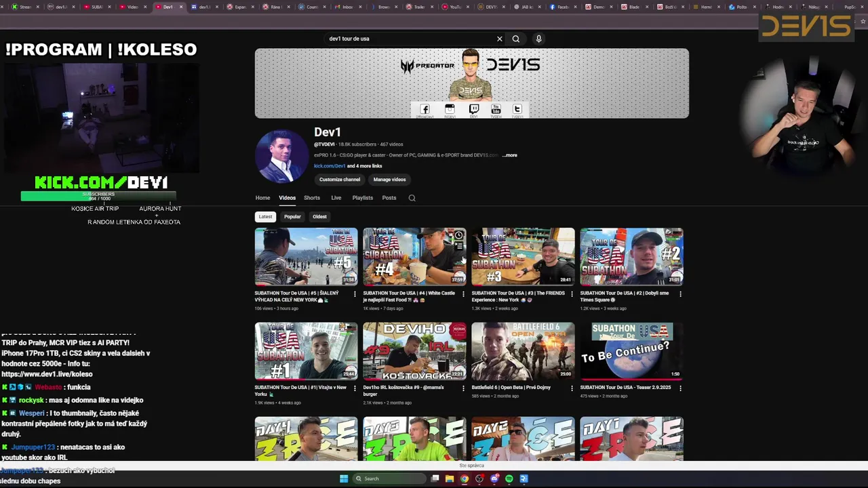Click the Customize channel button
The image size is (868, 488).
340,180
